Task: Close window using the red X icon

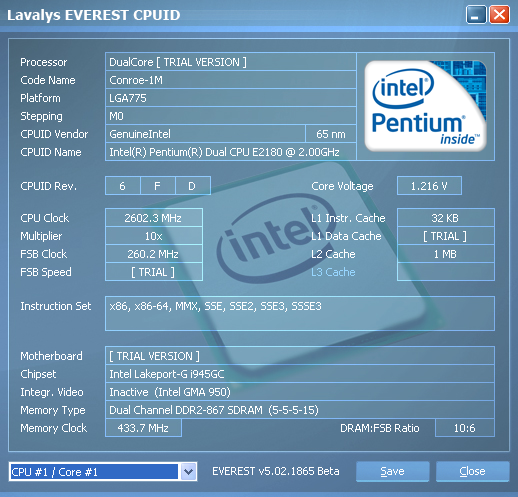Action: (x=499, y=15)
